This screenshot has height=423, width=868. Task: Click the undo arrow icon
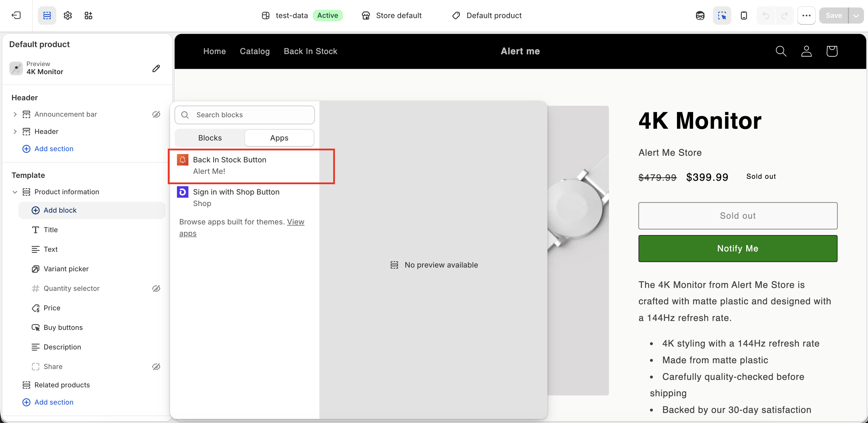coord(766,15)
